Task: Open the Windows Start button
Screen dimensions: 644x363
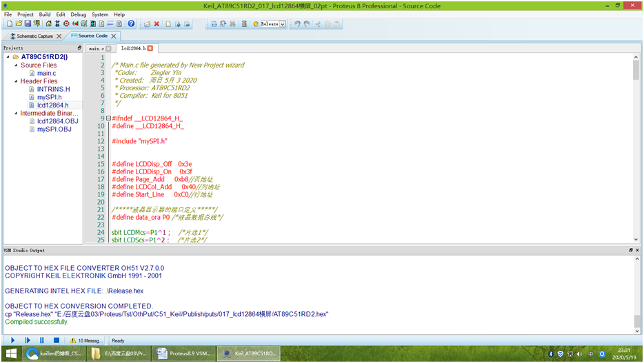Action: (11, 353)
